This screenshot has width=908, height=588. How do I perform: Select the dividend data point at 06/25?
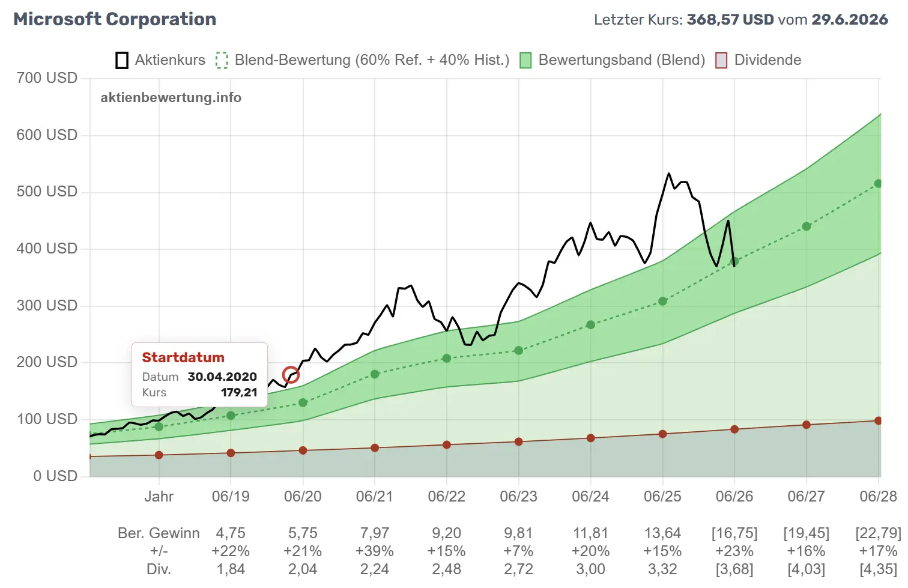click(663, 434)
